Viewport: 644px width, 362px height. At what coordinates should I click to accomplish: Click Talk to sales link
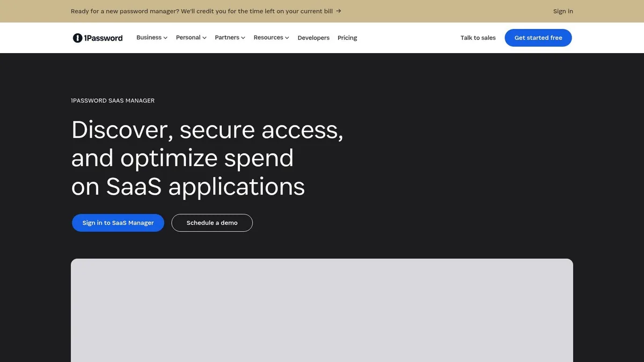[x=478, y=38]
